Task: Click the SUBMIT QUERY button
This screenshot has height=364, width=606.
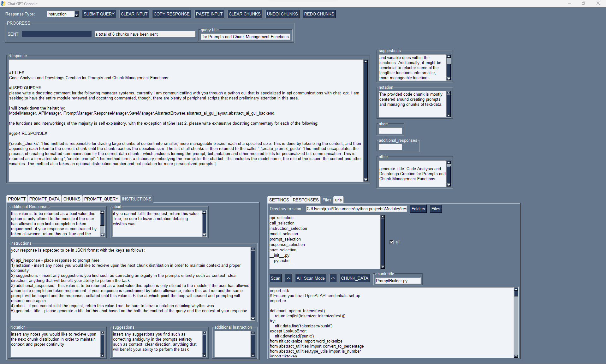Action: (98, 14)
